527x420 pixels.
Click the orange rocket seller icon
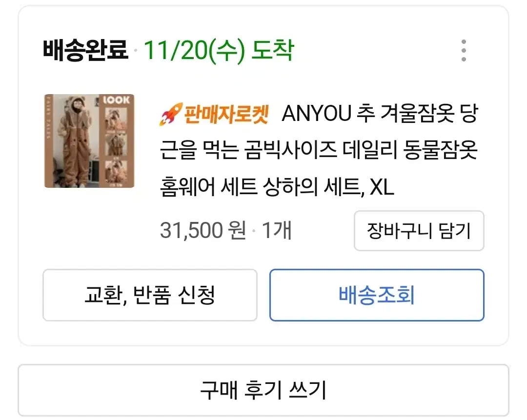pos(171,114)
